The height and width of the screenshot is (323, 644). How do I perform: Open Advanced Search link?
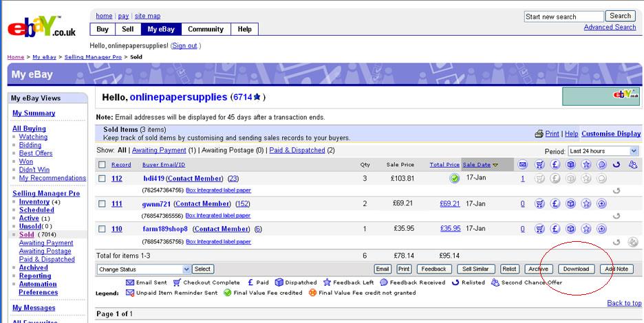click(x=610, y=27)
